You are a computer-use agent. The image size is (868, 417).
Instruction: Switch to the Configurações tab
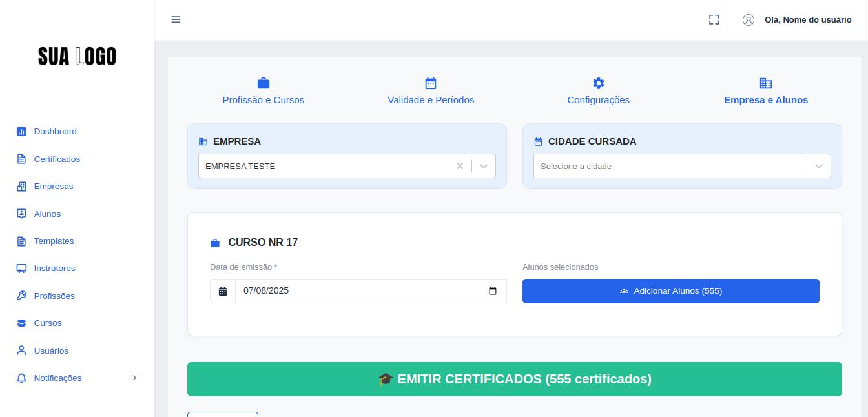tap(598, 92)
